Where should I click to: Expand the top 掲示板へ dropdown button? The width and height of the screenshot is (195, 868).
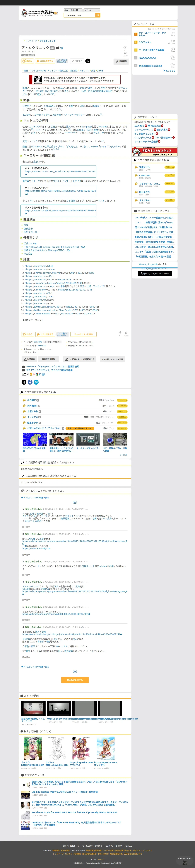click(x=77, y=61)
